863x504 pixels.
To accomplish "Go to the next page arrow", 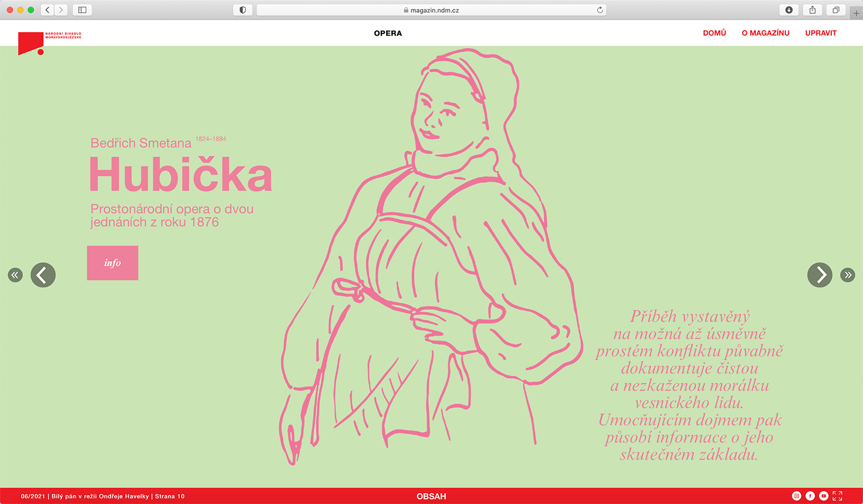I will (820, 275).
